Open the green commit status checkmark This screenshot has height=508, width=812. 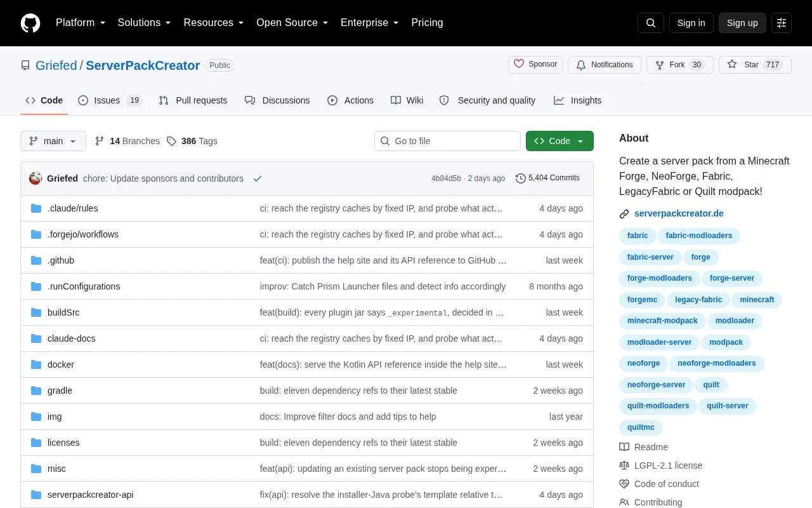[x=258, y=178]
